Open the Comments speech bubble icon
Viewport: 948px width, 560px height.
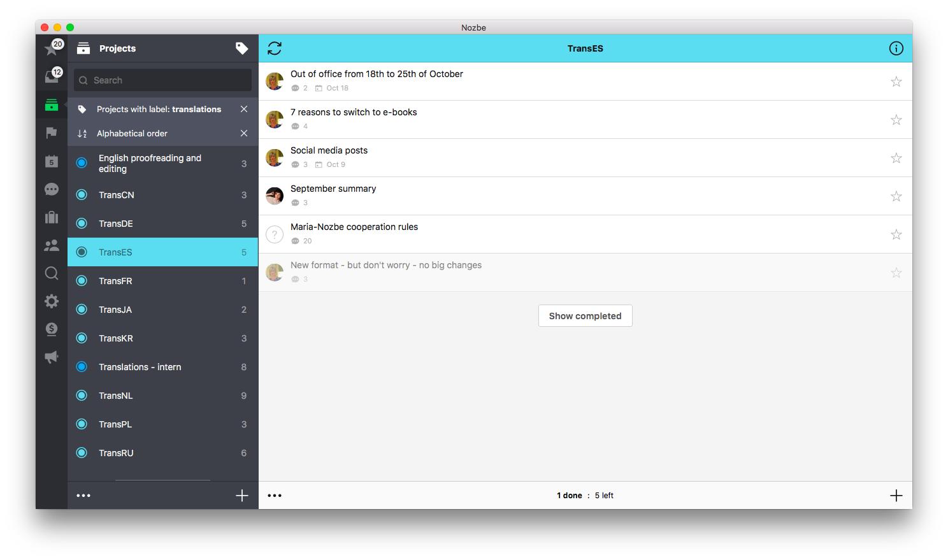pos(52,189)
